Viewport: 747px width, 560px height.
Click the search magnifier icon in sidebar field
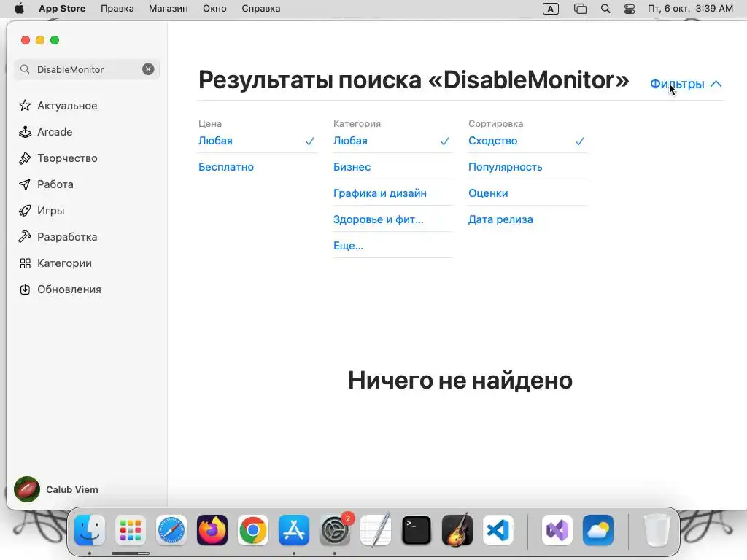(25, 69)
